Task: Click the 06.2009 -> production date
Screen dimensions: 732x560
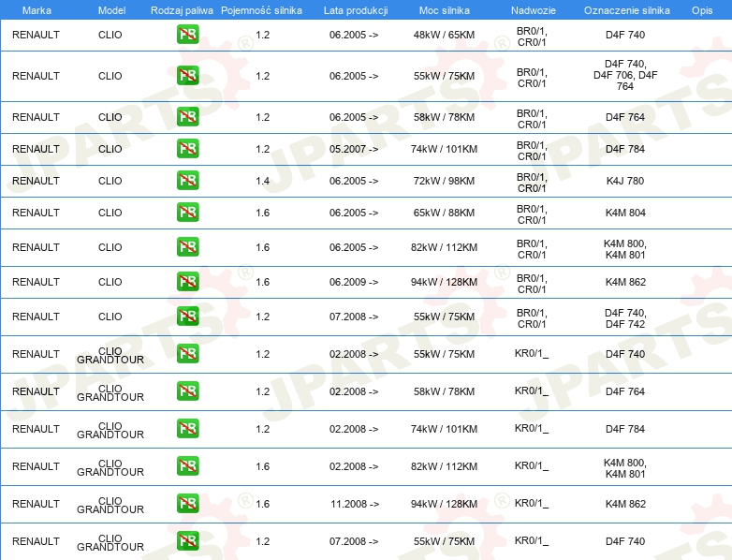Action: 354,282
